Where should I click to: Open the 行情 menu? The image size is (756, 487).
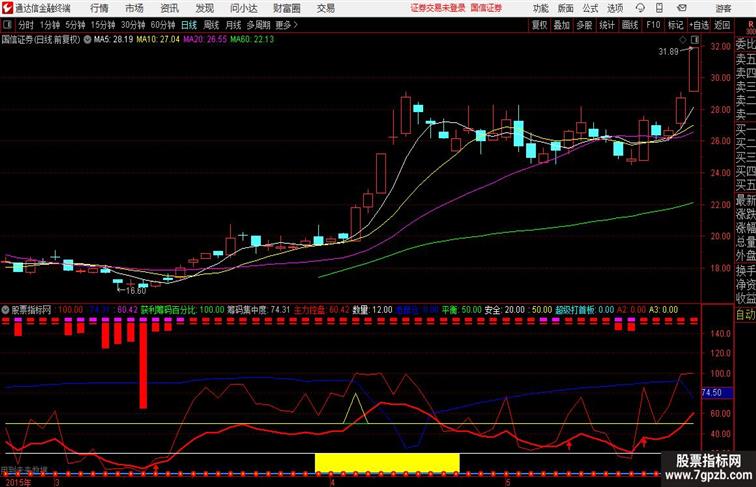(99, 8)
